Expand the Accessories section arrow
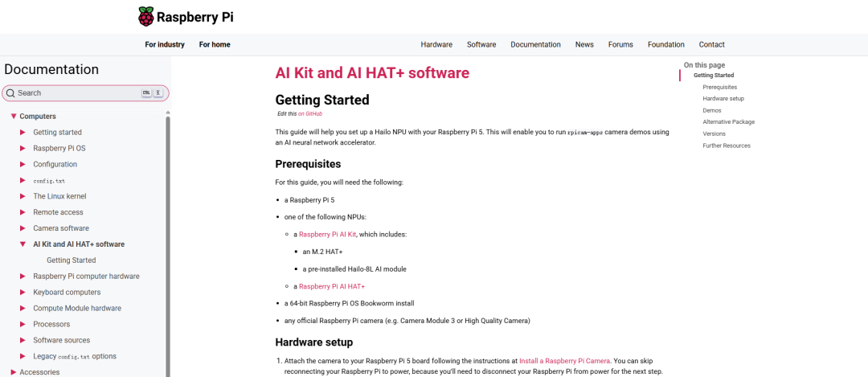 point(14,372)
